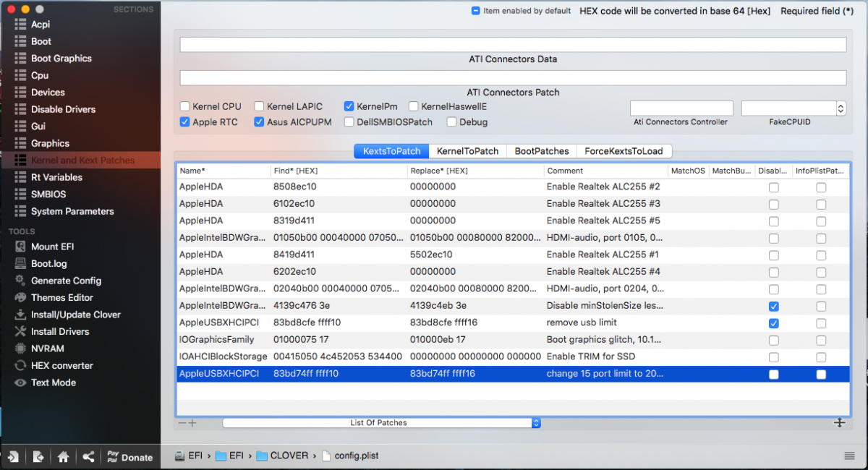Click the Name* column header
Image resolution: width=868 pixels, height=470 pixels.
[x=224, y=171]
